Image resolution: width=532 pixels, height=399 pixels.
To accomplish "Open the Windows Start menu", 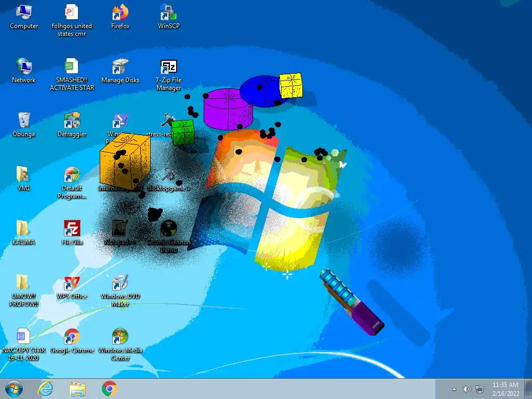I will [14, 389].
